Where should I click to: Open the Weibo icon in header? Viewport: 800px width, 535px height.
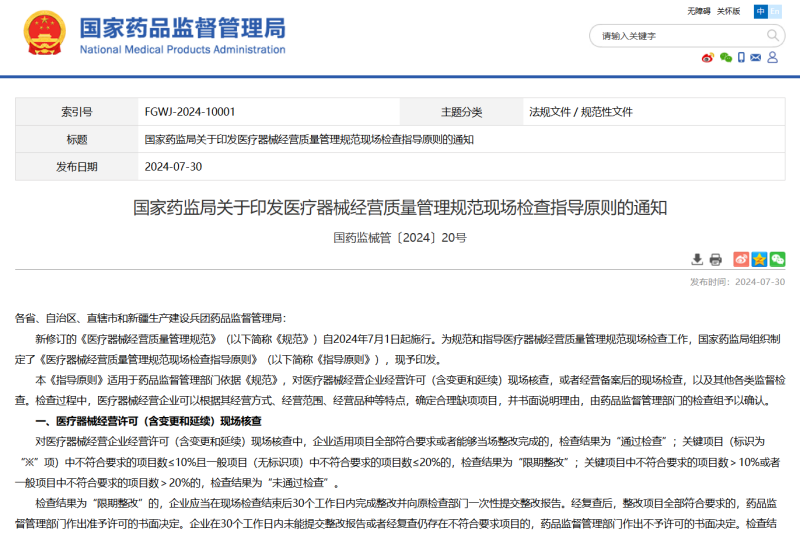708,58
